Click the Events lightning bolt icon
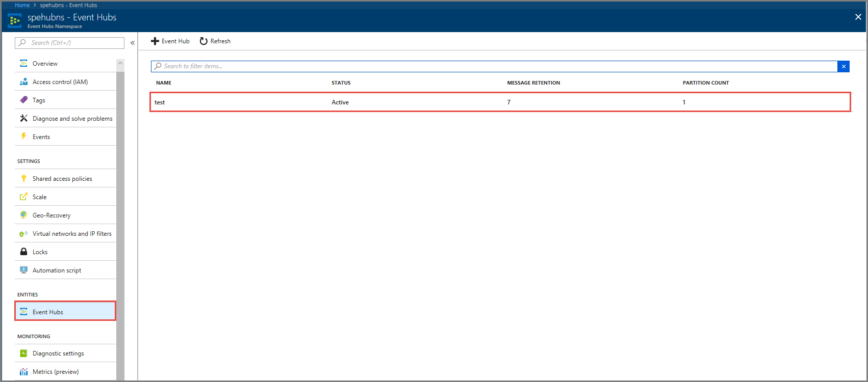The image size is (868, 382). tap(23, 137)
